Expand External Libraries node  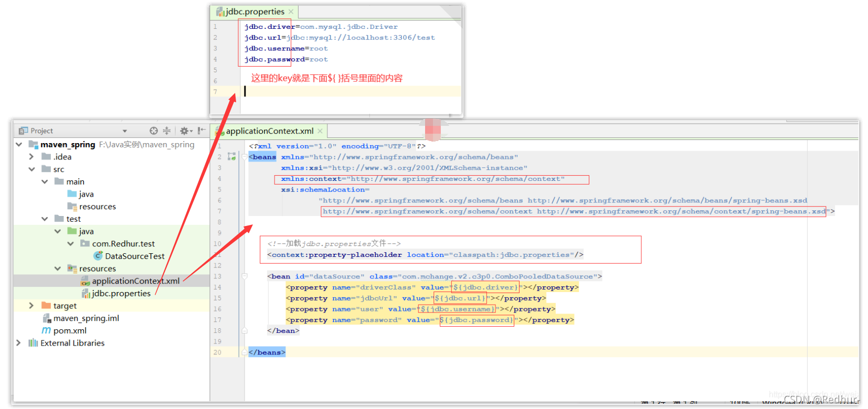[18, 343]
